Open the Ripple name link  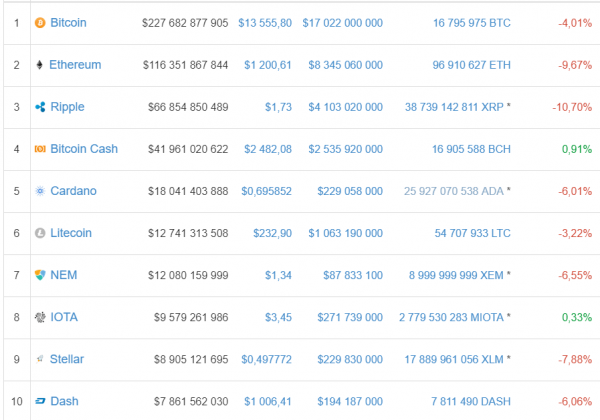(67, 107)
